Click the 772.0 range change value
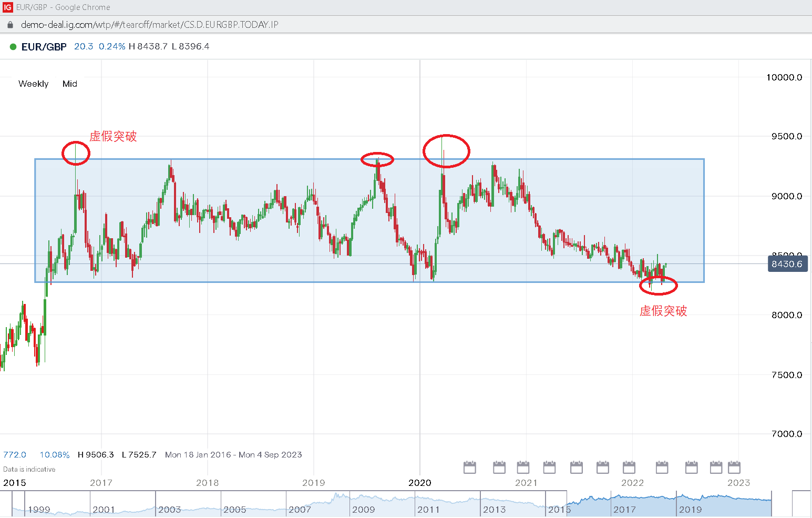 point(15,455)
